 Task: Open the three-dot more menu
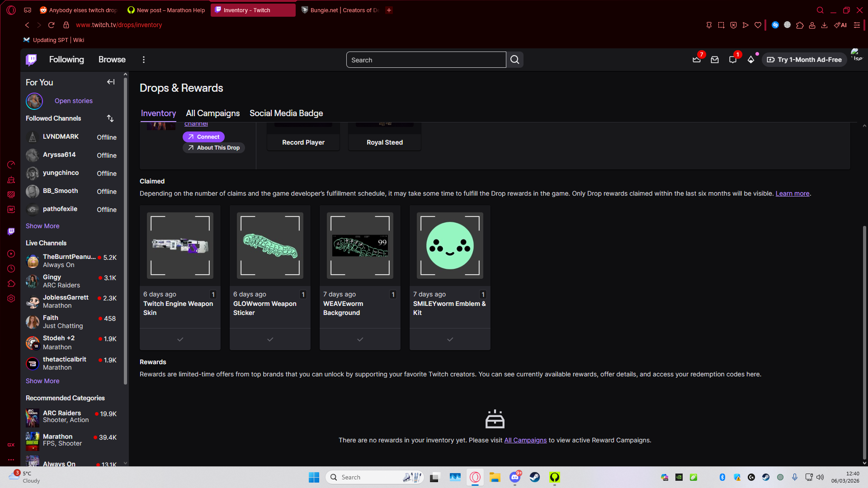click(x=144, y=60)
